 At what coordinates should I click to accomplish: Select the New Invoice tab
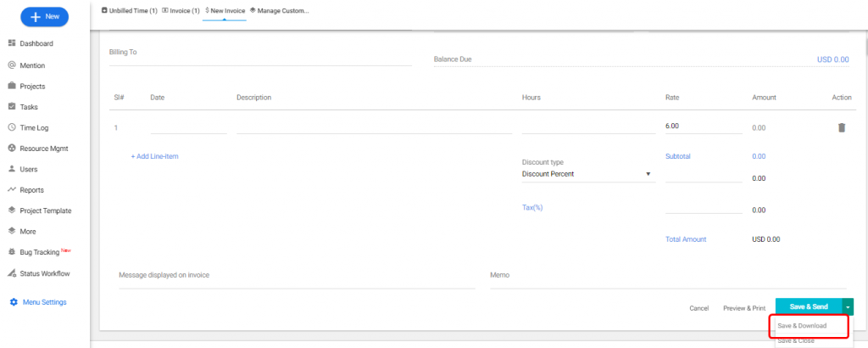pos(225,10)
